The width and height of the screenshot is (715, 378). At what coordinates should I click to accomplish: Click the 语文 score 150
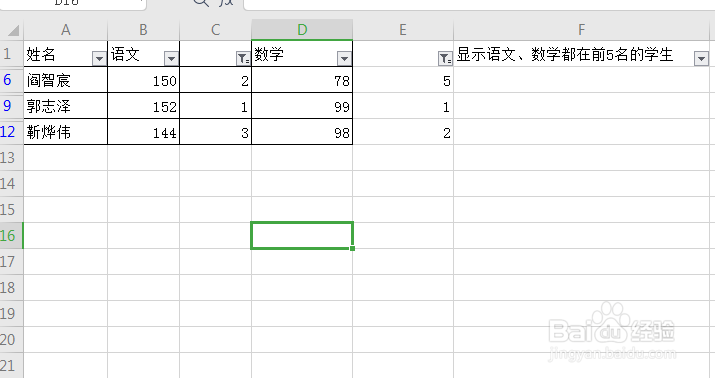[143, 80]
